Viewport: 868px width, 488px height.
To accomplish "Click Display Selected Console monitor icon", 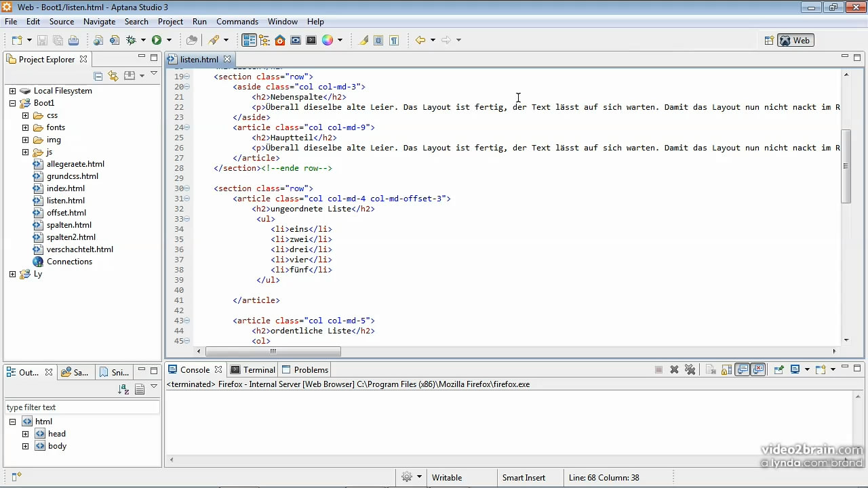I will pyautogui.click(x=795, y=369).
